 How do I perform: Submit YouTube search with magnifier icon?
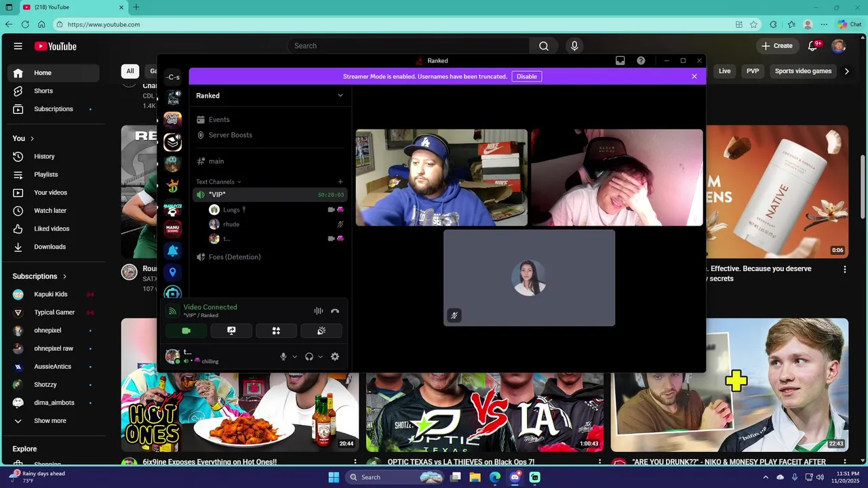pos(544,46)
